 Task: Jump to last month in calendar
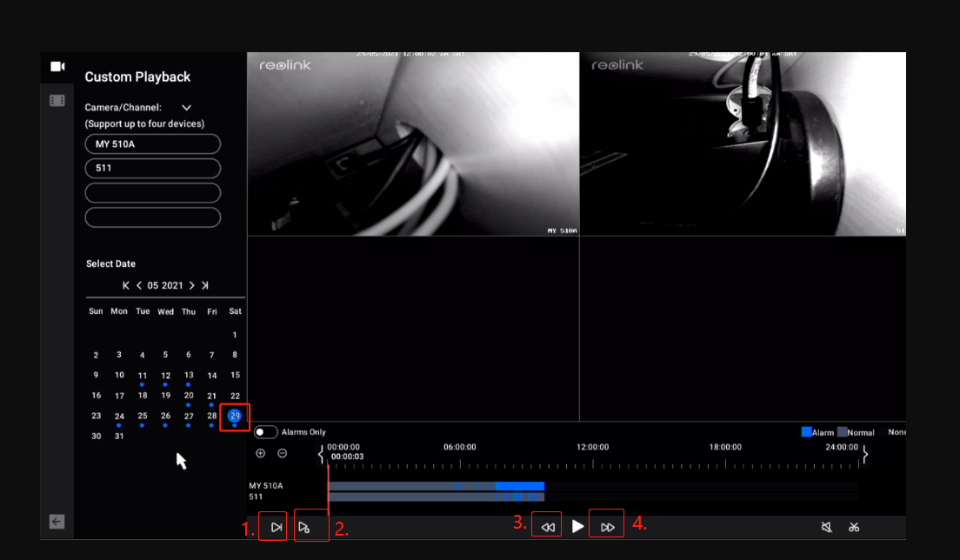[x=205, y=285]
